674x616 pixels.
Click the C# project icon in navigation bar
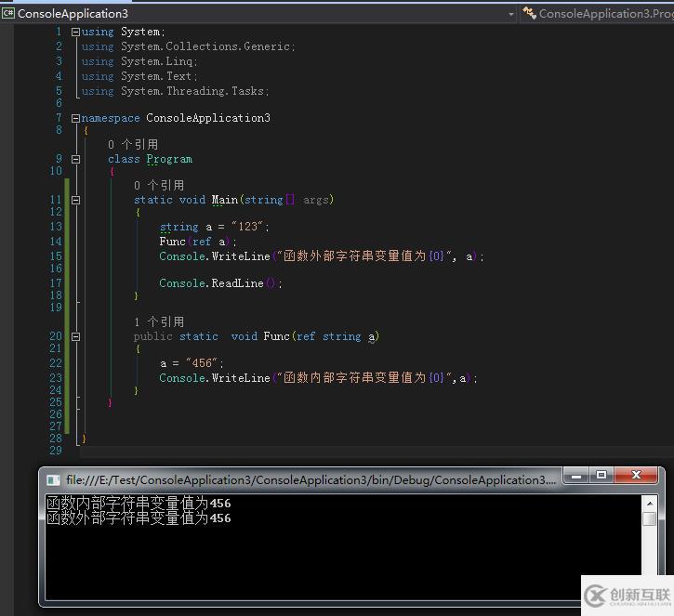pyautogui.click(x=8, y=13)
